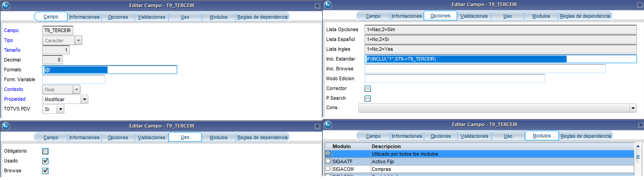Image resolution: width=644 pixels, height=180 pixels.
Task: Uncheck the Browse checkbox
Action: point(45,171)
